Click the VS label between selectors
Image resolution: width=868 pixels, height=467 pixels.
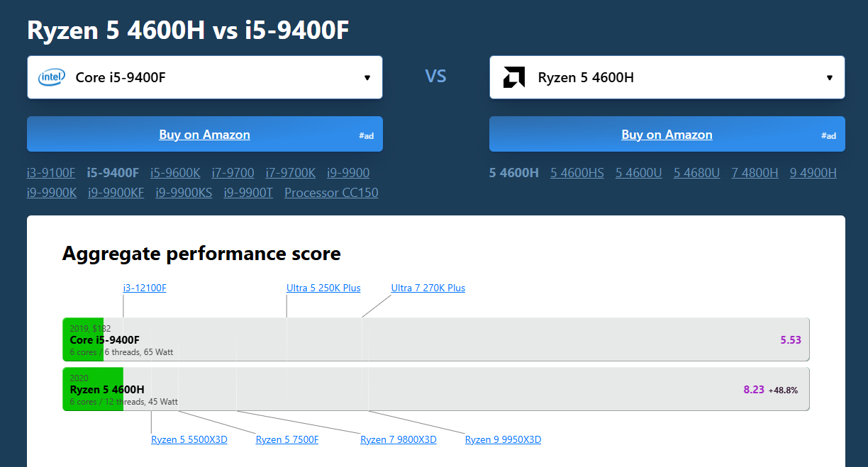click(435, 76)
